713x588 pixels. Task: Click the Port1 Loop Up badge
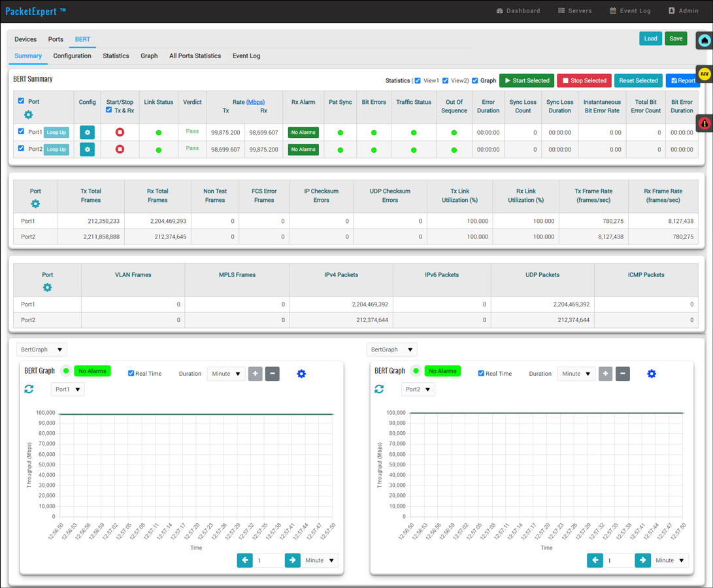coord(56,133)
